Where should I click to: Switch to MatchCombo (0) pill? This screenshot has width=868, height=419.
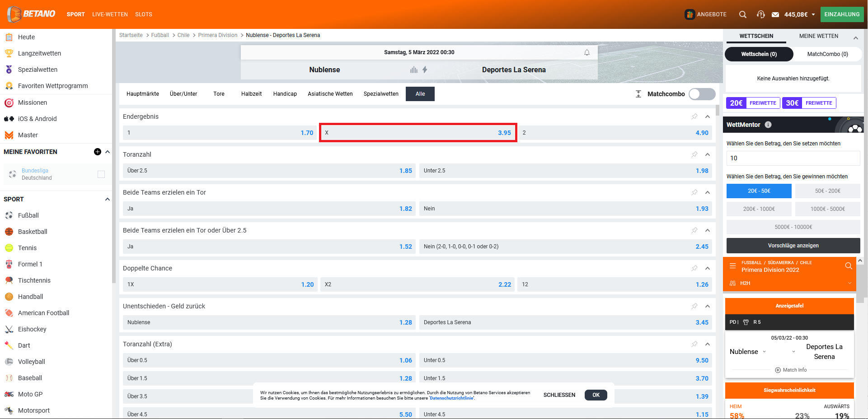coord(828,54)
